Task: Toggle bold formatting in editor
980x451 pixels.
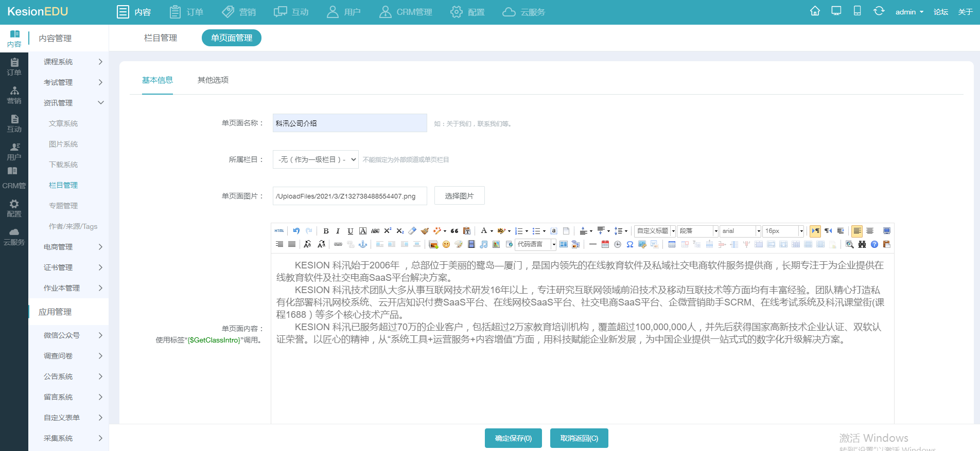Action: point(326,231)
